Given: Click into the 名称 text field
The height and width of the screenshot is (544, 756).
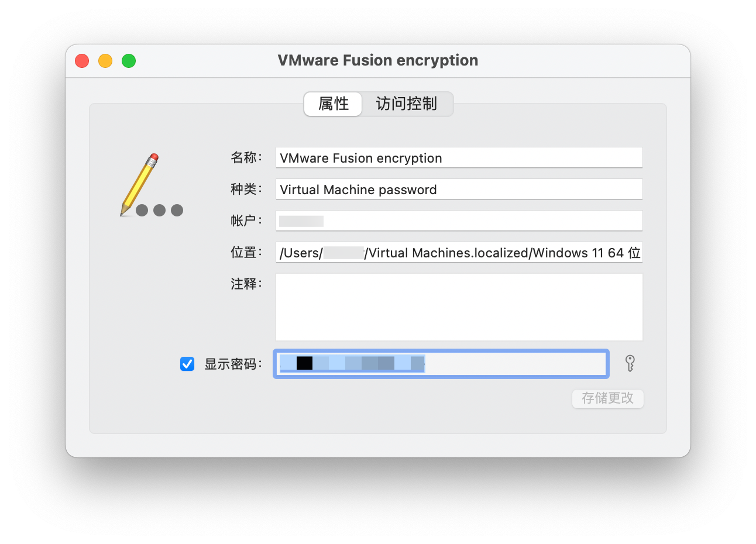Looking at the screenshot, I should (x=459, y=158).
